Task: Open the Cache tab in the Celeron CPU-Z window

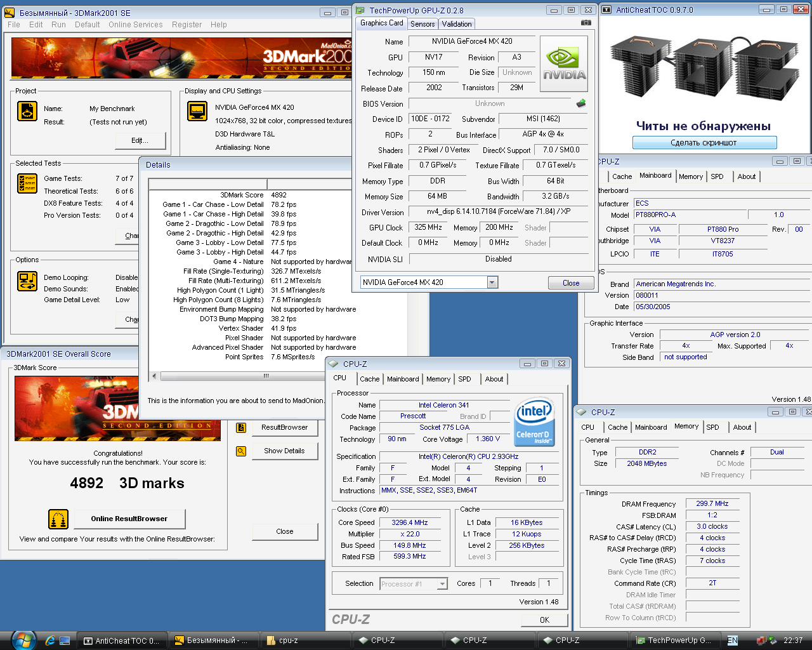Action: tap(370, 379)
